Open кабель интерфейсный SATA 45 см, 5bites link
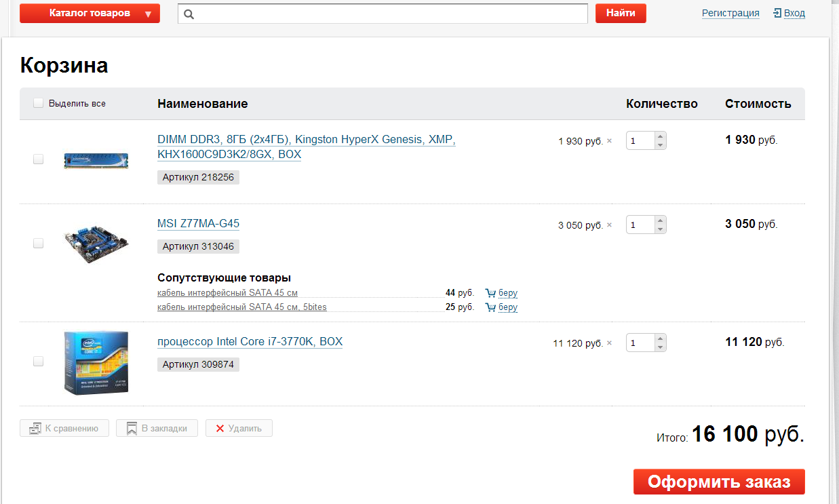Viewport: 839px width, 504px height. (x=241, y=307)
